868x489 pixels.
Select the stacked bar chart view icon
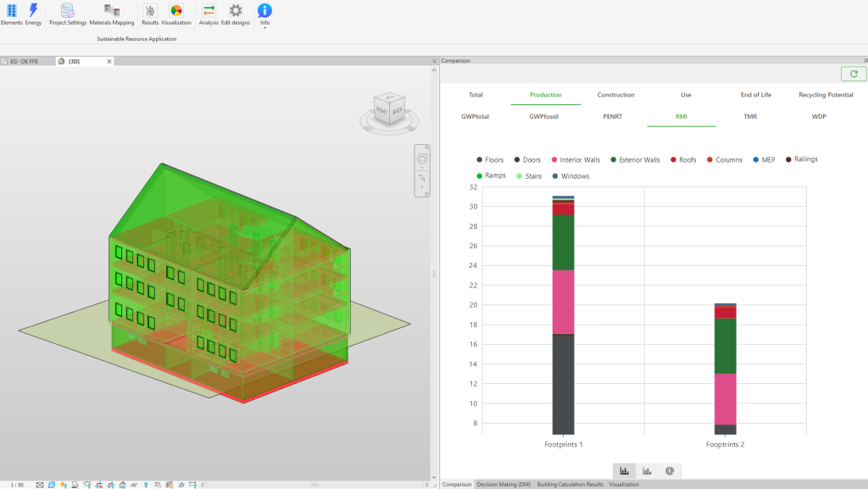625,470
